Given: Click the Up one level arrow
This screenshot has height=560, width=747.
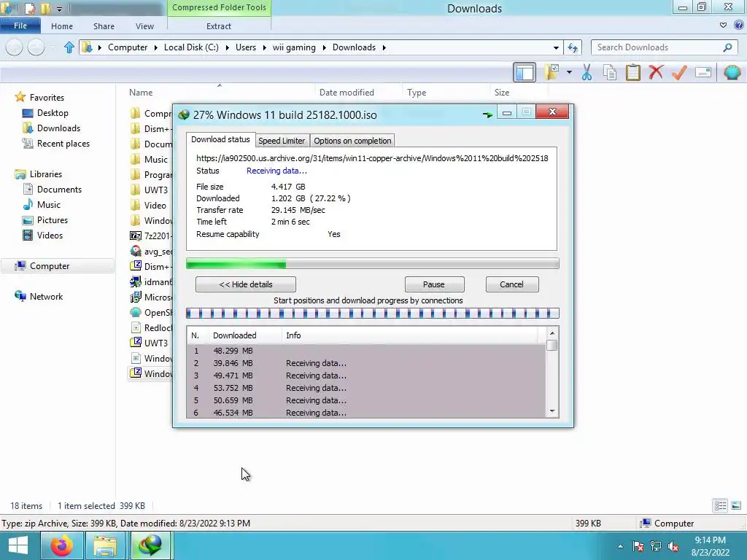Looking at the screenshot, I should coord(69,47).
